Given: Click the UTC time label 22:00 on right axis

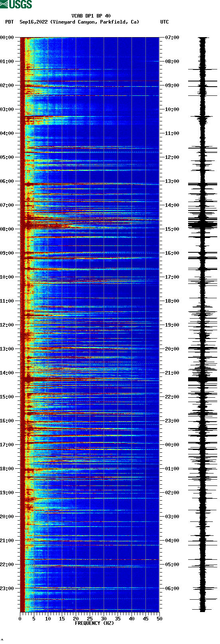Looking at the screenshot, I should [172, 397].
